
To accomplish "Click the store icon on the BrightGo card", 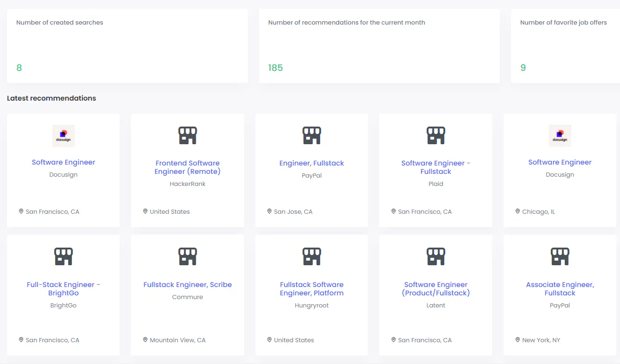I will (x=64, y=256).
